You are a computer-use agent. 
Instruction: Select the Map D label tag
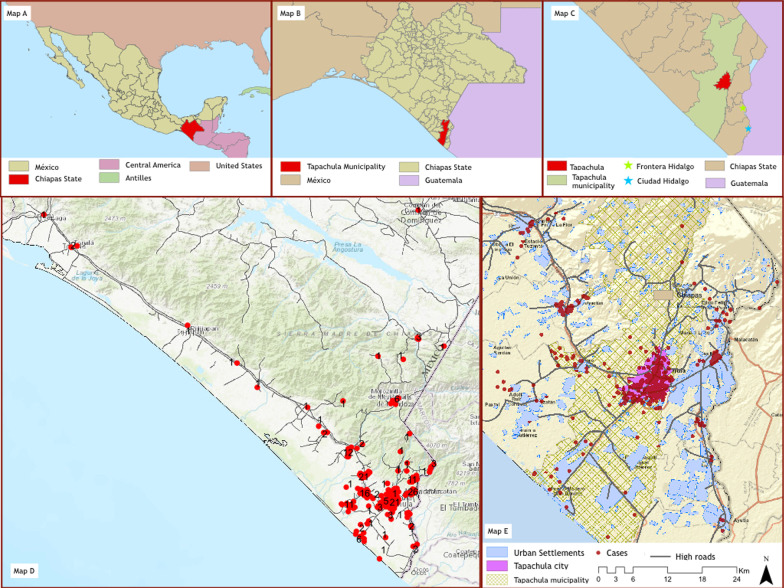coord(20,571)
